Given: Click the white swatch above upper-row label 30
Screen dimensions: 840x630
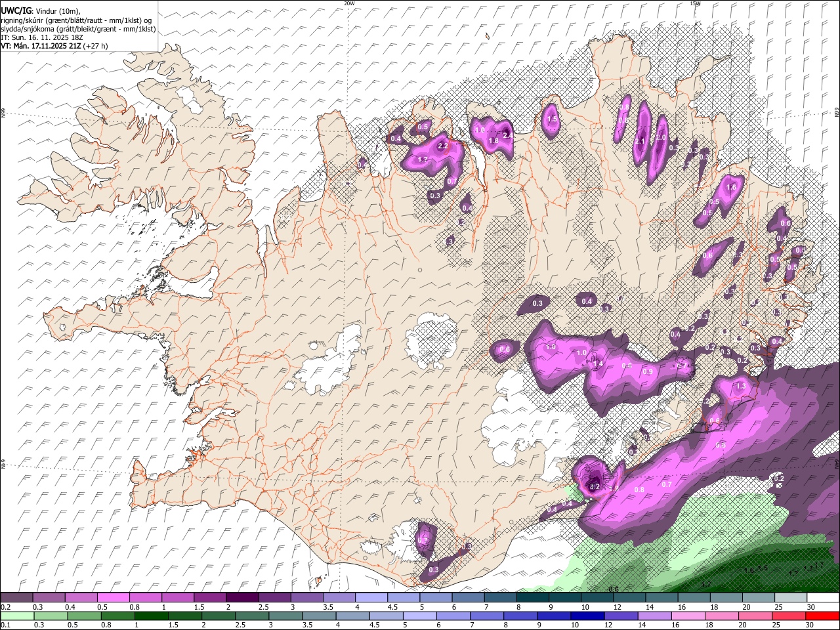Looking at the screenshot, I should tap(823, 598).
